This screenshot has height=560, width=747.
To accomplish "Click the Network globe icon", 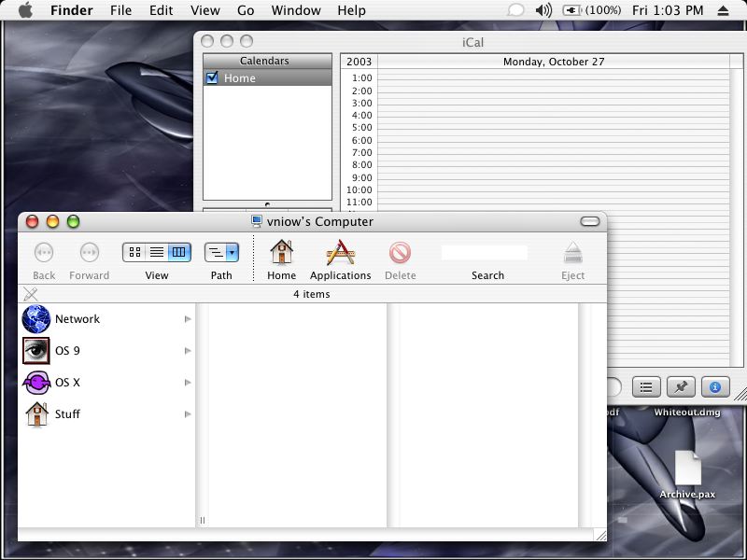I will coord(36,319).
